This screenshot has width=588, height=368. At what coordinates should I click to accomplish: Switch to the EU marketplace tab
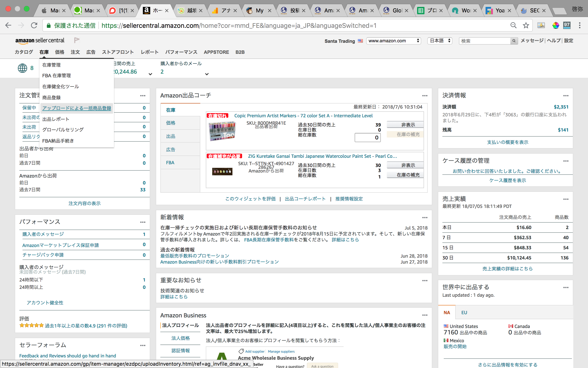pos(464,313)
